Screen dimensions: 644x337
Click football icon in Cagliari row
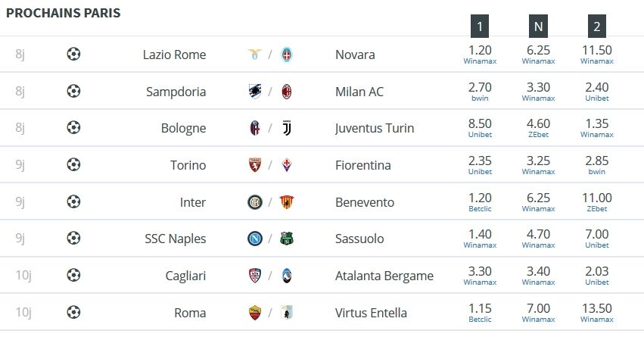point(73,275)
